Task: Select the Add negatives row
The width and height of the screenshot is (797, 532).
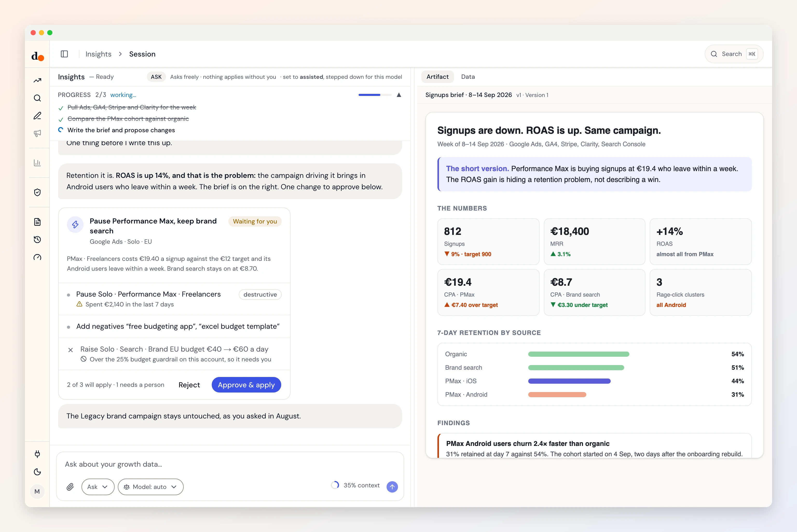Action: 174,326
